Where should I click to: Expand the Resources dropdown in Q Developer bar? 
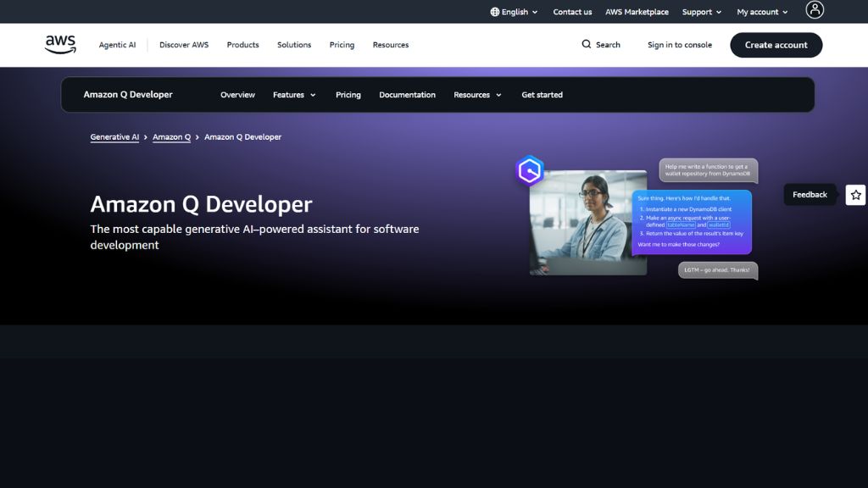click(478, 95)
